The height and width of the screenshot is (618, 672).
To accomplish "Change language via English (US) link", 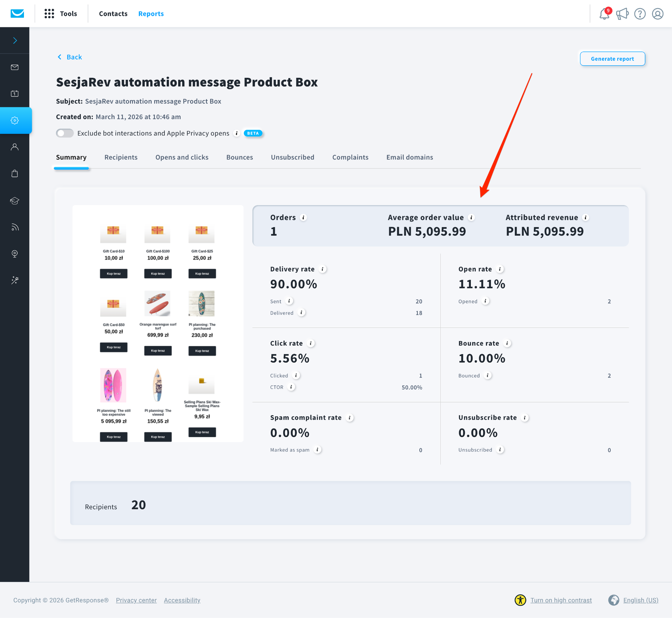I will click(640, 600).
